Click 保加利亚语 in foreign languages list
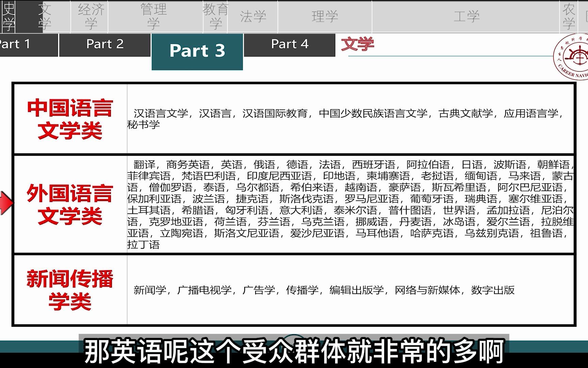 pyautogui.click(x=154, y=199)
